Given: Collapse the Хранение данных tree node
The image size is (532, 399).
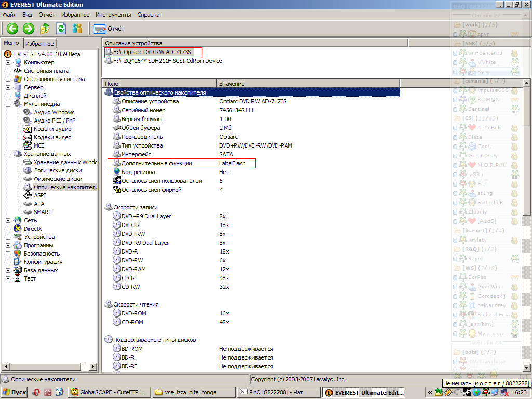Looking at the screenshot, I should (8, 154).
